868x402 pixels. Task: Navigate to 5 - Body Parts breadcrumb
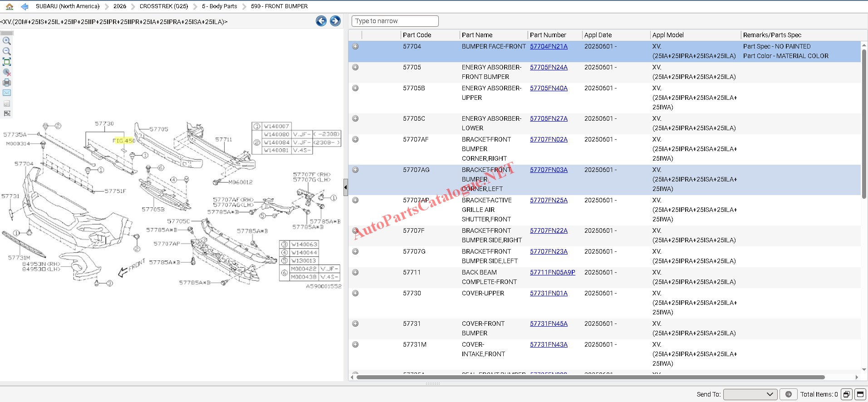coord(219,6)
